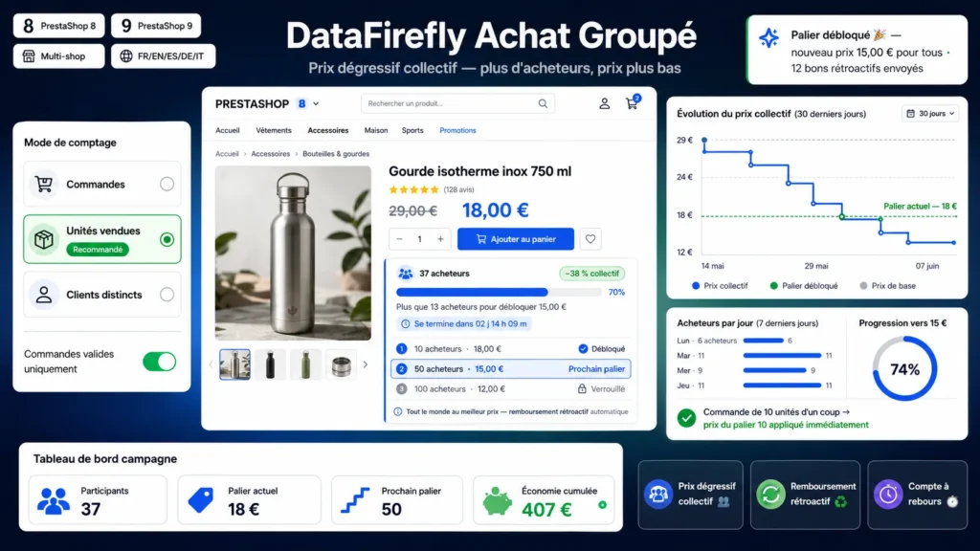Open the user account icon
The width and height of the screenshot is (980, 551).
click(605, 103)
